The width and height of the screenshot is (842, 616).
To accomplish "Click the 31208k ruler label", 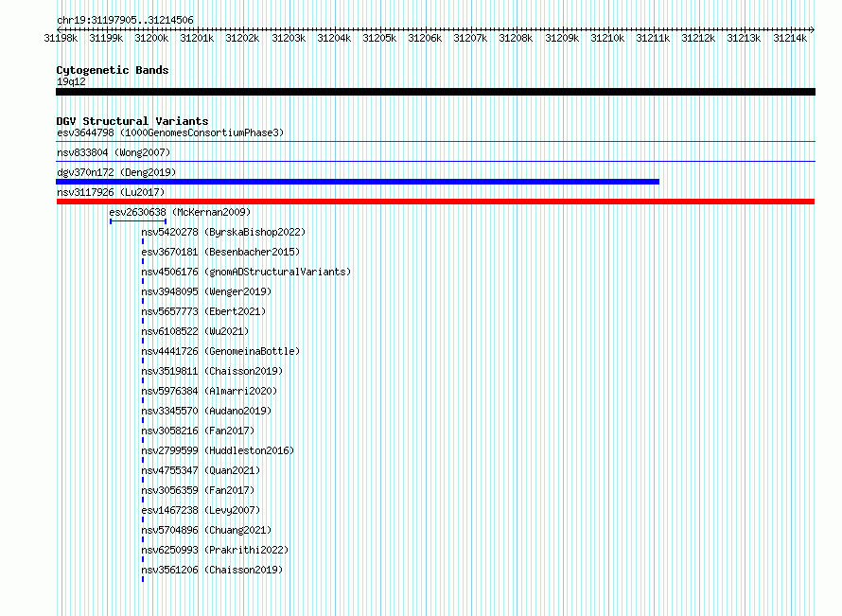I will (x=516, y=38).
